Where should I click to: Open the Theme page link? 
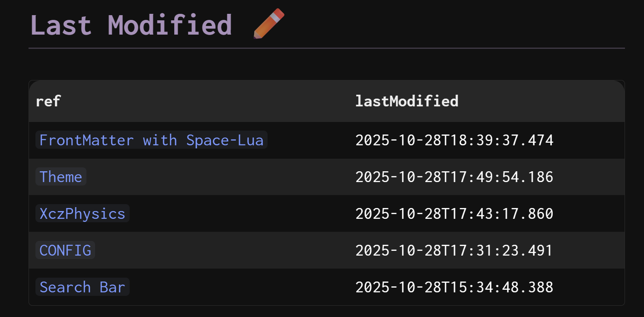click(61, 177)
